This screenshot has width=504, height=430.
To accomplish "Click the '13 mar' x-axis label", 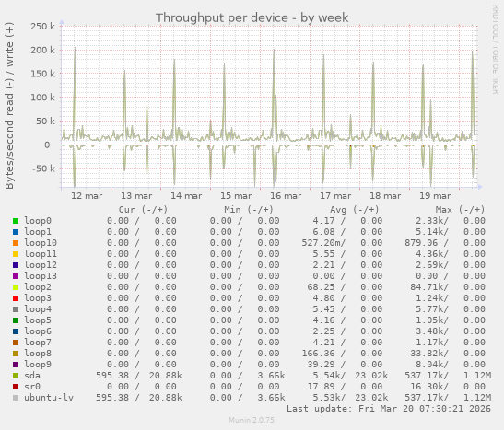I will 136,196.
